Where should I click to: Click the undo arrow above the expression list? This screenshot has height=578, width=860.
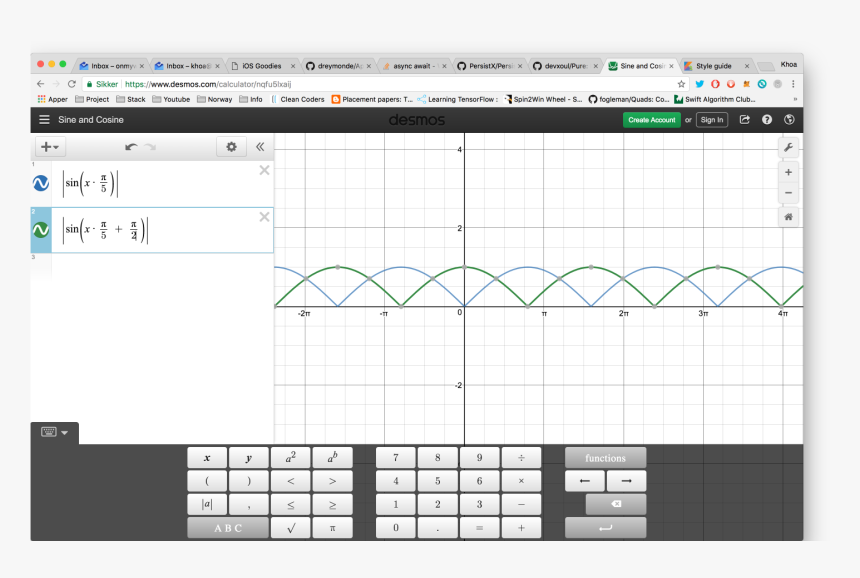[x=129, y=146]
